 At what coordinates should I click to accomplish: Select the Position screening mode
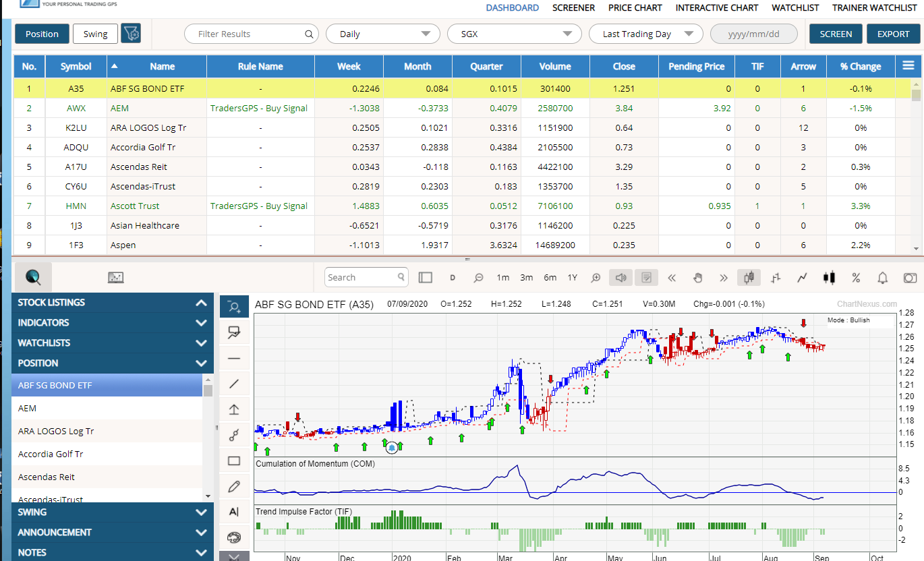pyautogui.click(x=42, y=34)
